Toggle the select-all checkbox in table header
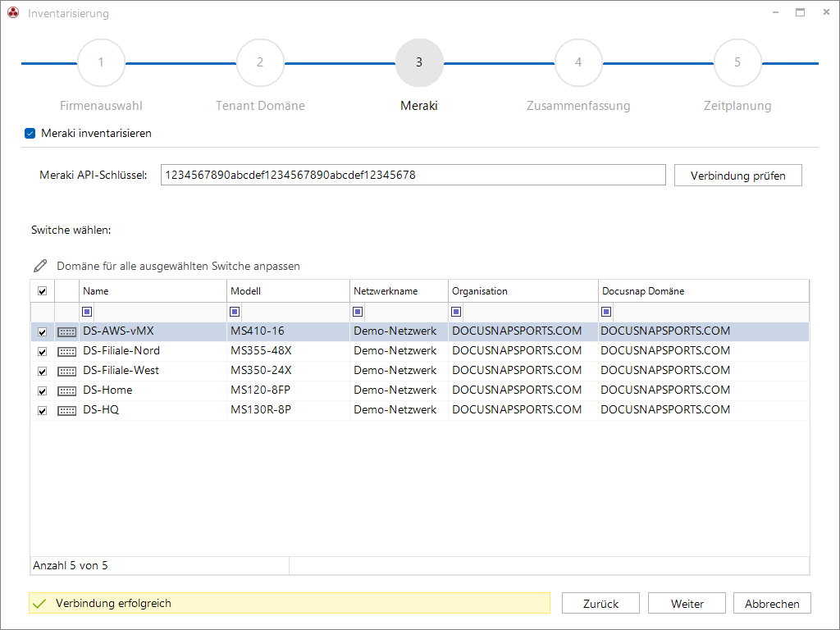 click(x=43, y=291)
